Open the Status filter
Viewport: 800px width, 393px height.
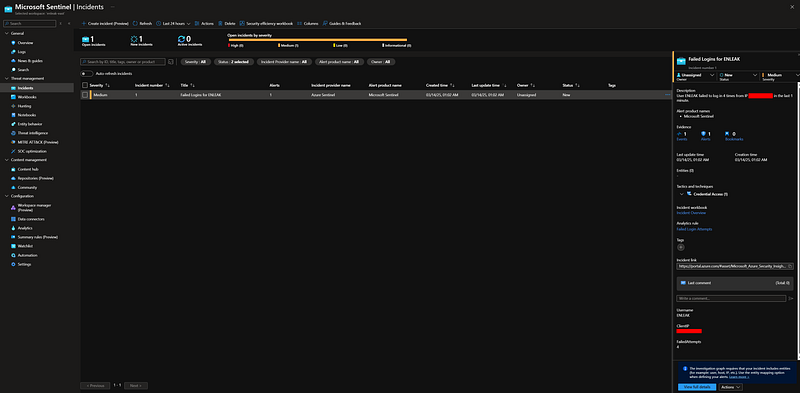coord(233,62)
